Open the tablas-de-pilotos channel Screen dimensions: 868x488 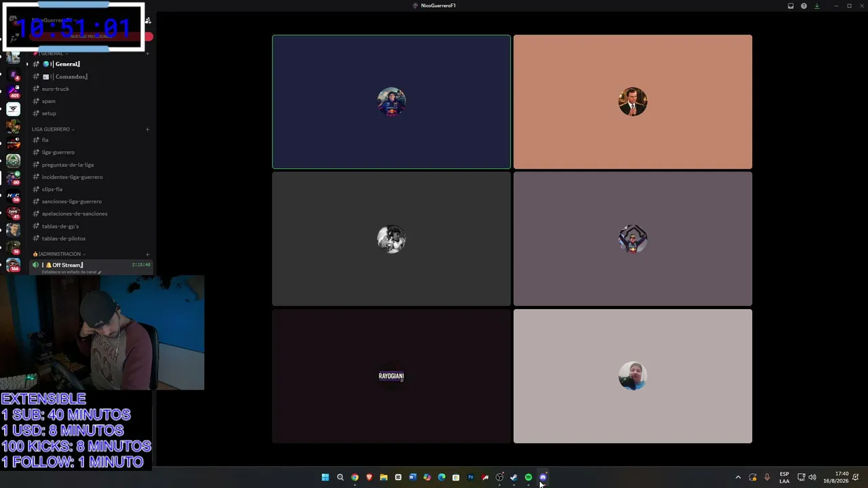92,239
